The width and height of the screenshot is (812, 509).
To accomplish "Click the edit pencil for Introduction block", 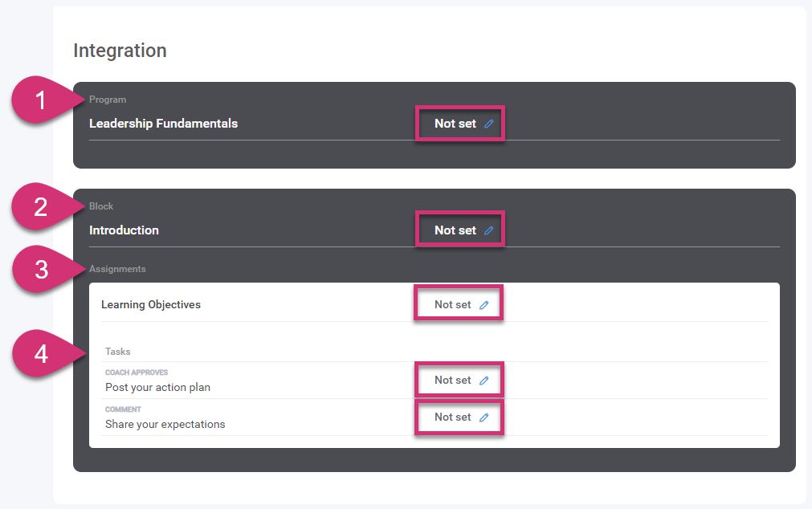I will click(488, 230).
